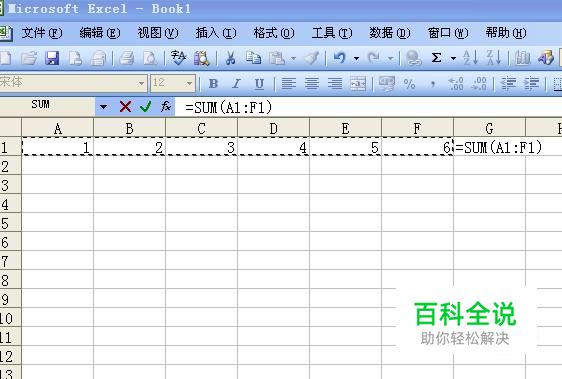The image size is (562, 379).
Task: Open the 格式(O) menu
Action: pyautogui.click(x=274, y=33)
